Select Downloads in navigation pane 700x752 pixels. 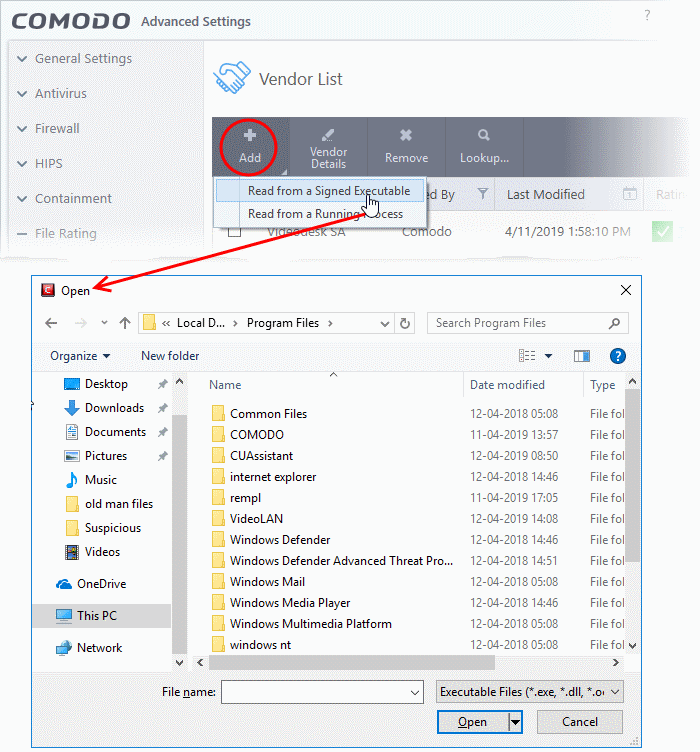coord(114,408)
